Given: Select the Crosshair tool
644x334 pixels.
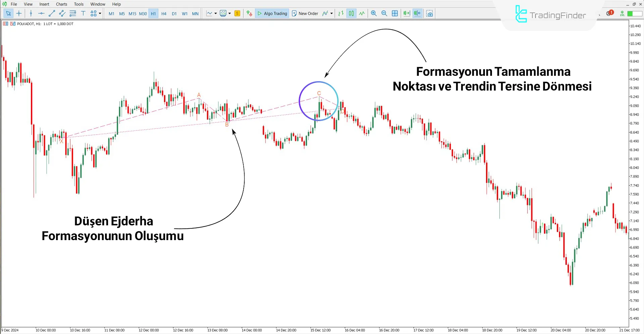Looking at the screenshot, I should 19,13.
